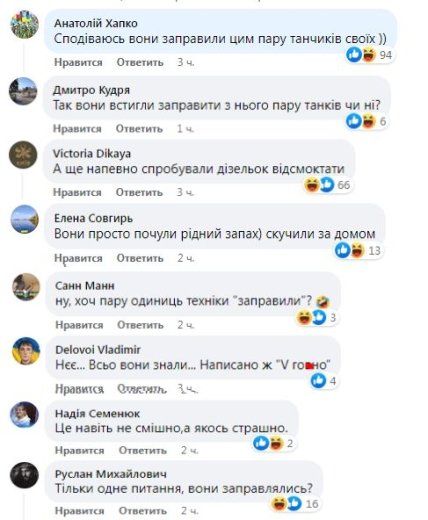This screenshot has height=520, width=428.
Task: Open Анатолій Хапко's profile picture
Action: pos(25,24)
